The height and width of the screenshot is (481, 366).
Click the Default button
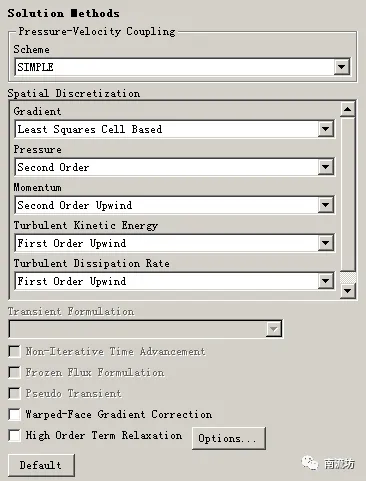tap(41, 465)
